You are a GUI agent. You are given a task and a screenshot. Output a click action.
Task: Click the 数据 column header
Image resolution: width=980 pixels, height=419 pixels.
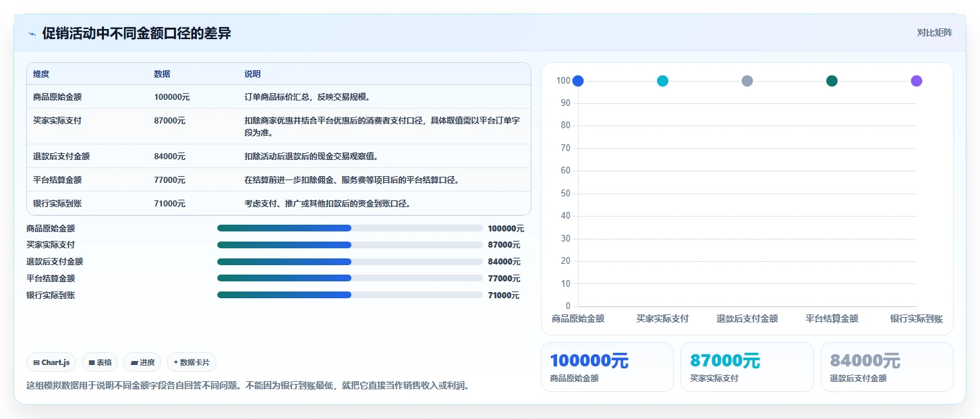[162, 74]
